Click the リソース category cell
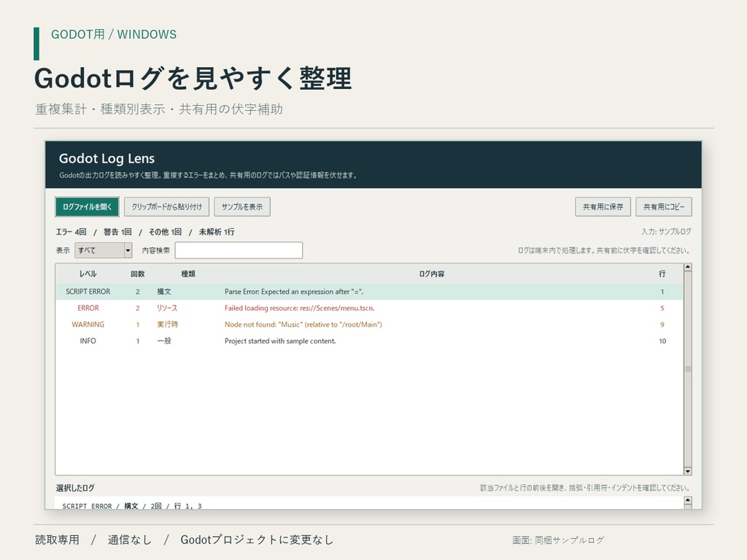The width and height of the screenshot is (747, 560). (167, 308)
